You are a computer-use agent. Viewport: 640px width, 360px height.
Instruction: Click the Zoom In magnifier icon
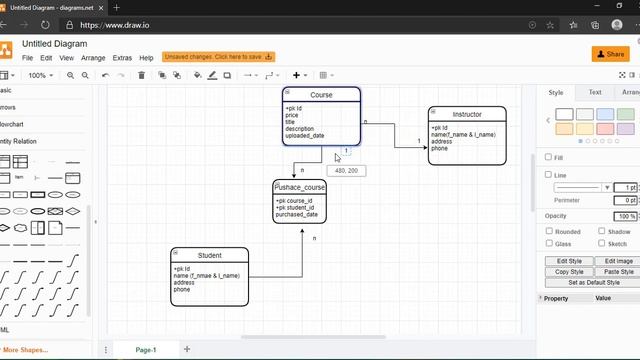(70, 75)
